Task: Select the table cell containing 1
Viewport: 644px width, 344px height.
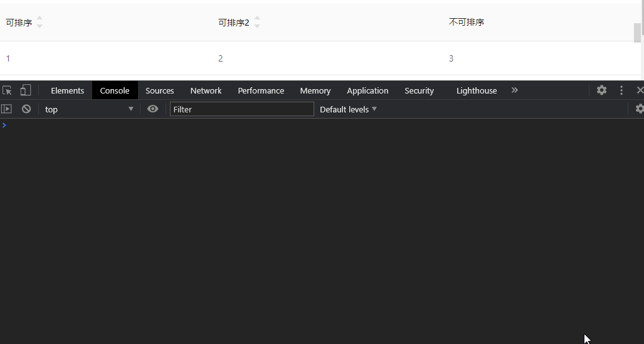Action: click(x=106, y=58)
